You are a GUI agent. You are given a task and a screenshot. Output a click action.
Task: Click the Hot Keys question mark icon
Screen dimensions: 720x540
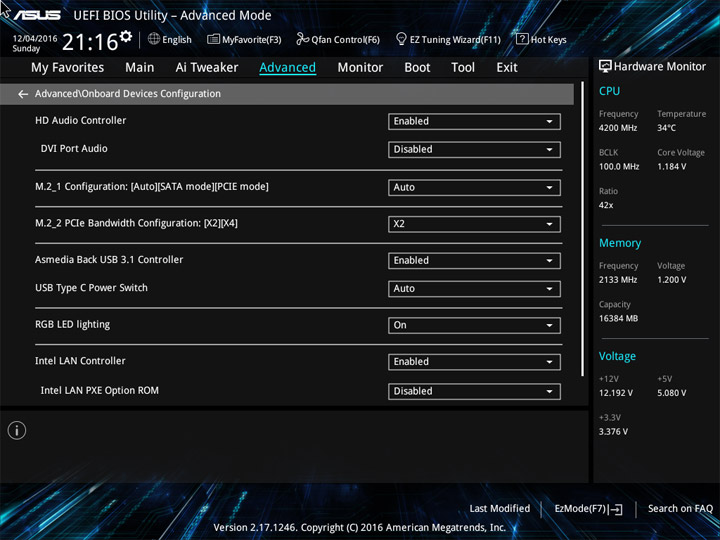click(x=522, y=39)
